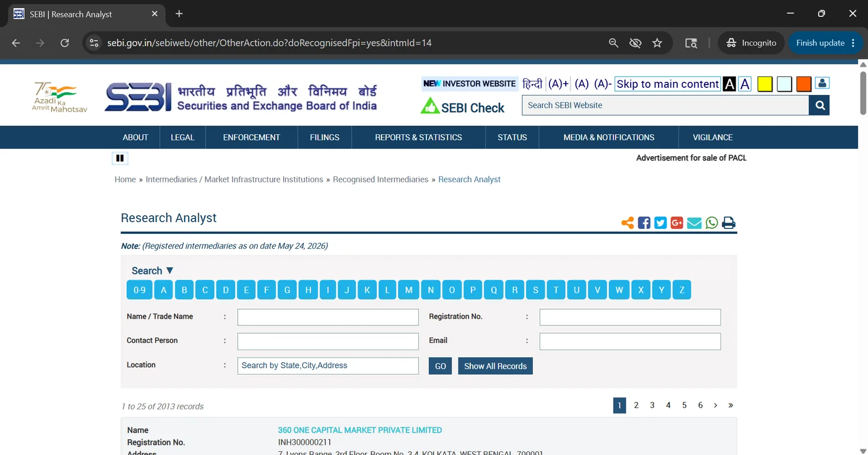Open a new browser tab
The height and width of the screenshot is (455, 868).
179,14
